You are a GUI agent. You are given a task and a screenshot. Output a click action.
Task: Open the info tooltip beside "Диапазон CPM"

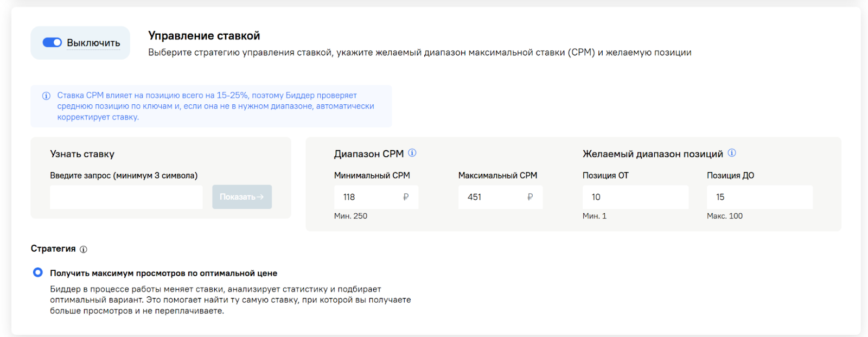click(x=412, y=153)
